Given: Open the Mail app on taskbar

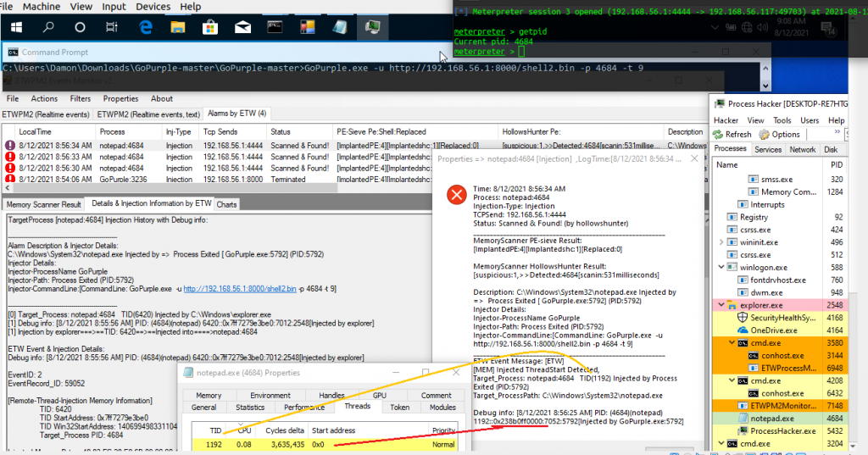Looking at the screenshot, I should coord(242,27).
